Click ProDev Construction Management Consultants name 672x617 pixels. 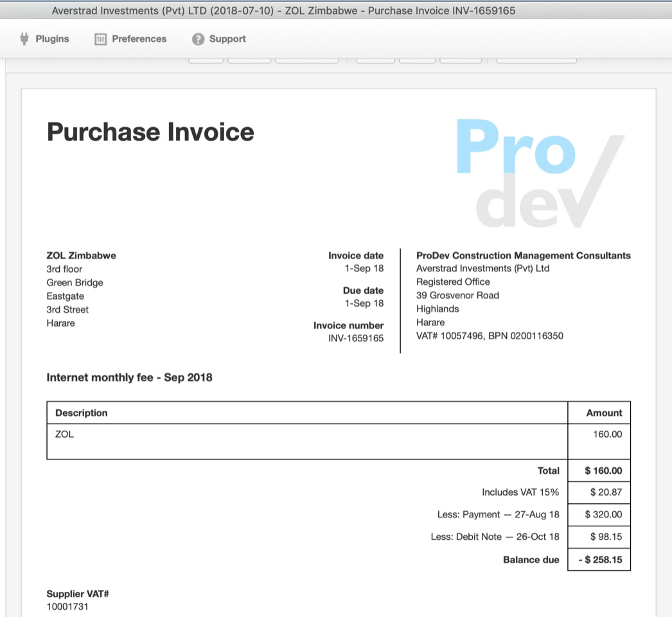tap(524, 256)
